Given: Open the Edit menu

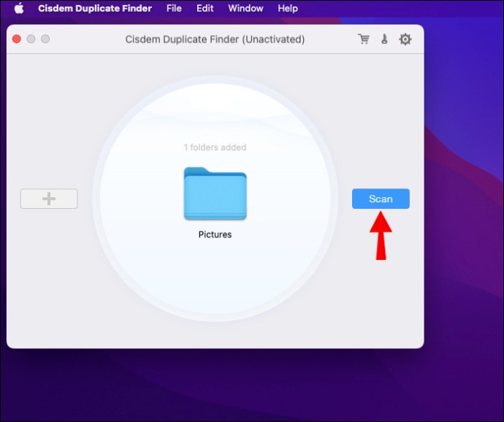Looking at the screenshot, I should coord(205,8).
